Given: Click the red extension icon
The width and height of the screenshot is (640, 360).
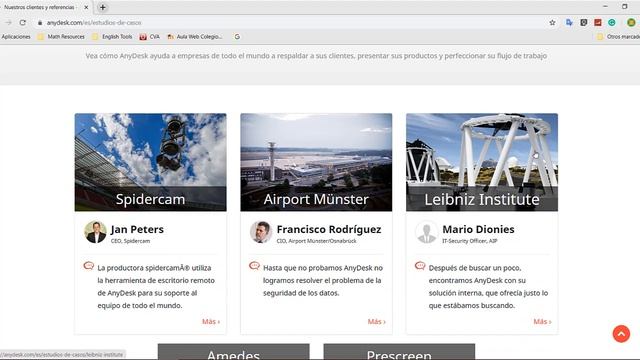Looking at the screenshot, I should 598,23.
